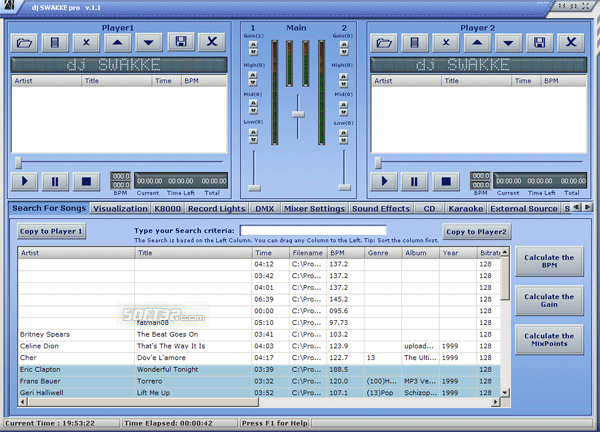Screen dimensions: 600x432
Task: Click channel 1 volume fader handle
Action: pos(254,188)
